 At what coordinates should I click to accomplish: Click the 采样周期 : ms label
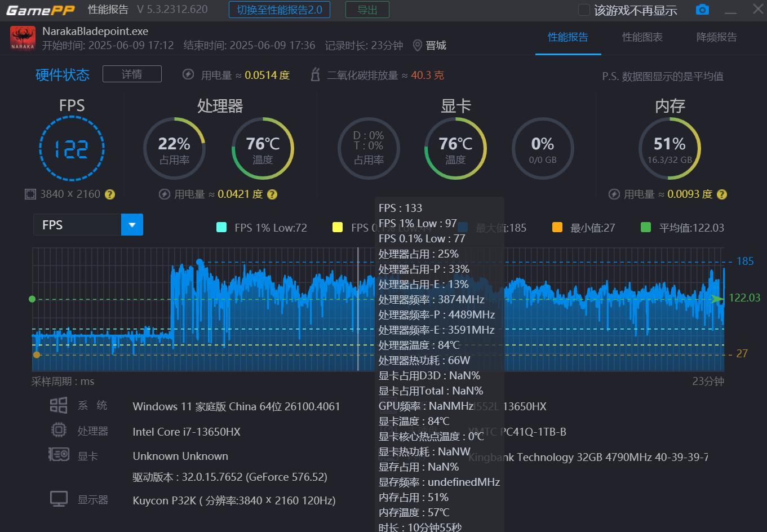click(63, 382)
